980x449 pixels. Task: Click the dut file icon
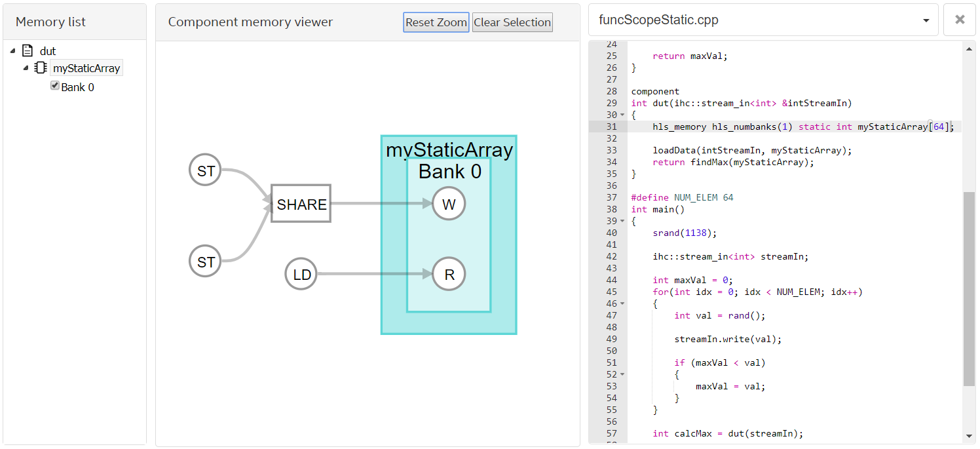pos(28,50)
